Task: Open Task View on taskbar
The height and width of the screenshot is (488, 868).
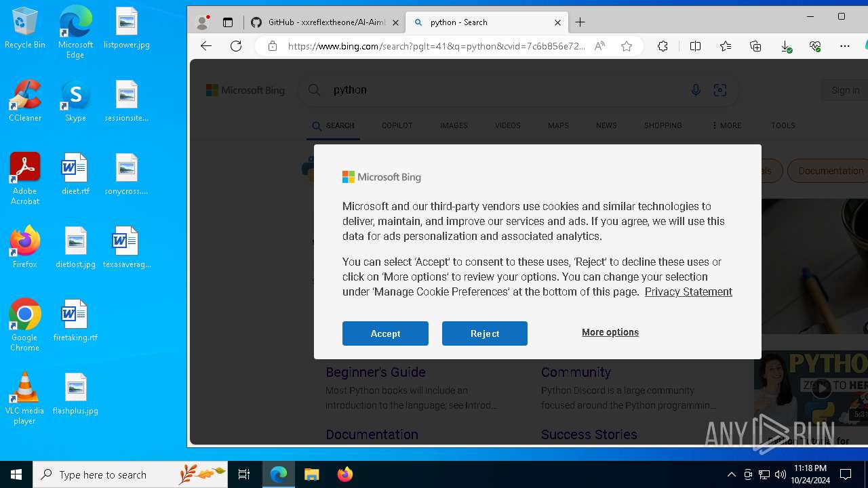Action: pyautogui.click(x=244, y=474)
